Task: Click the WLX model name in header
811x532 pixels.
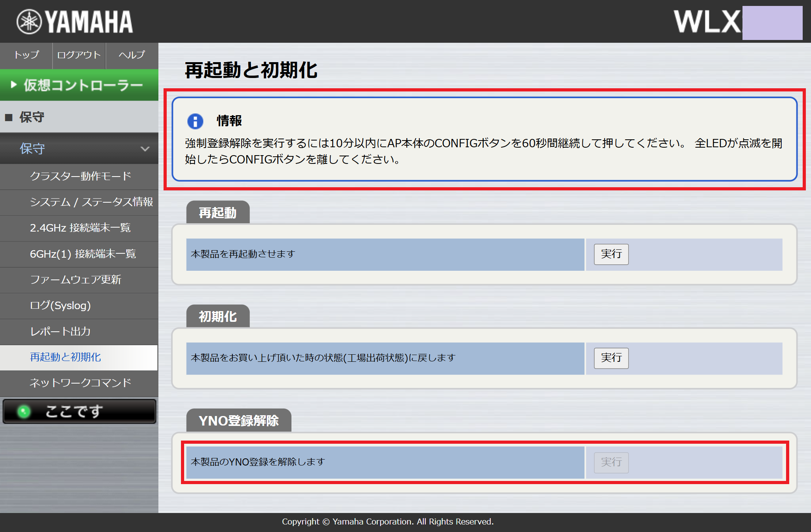Action: pyautogui.click(x=708, y=22)
